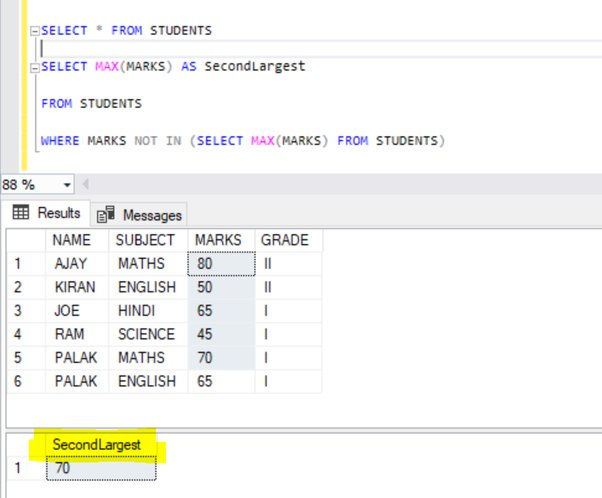Click ENGLISH cell in KIRAN's row
Screen dimensions: 602x498
(x=148, y=287)
